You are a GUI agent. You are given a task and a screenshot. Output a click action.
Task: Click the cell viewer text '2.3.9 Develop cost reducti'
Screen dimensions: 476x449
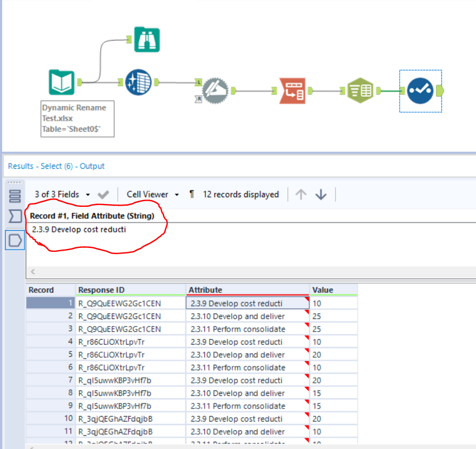point(79,230)
